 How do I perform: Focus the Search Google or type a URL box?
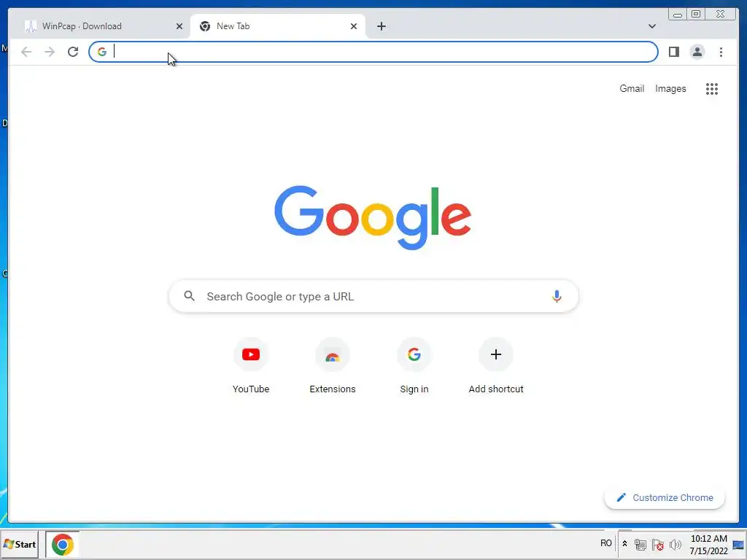point(373,296)
